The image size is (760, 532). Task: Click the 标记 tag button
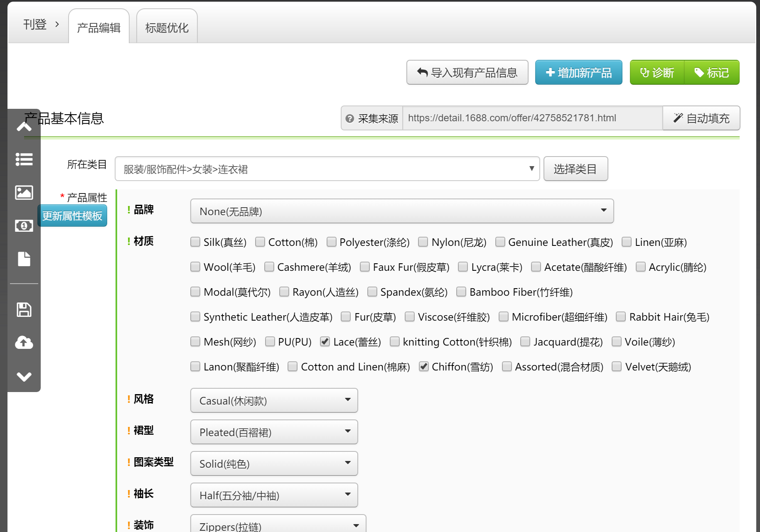pos(712,72)
